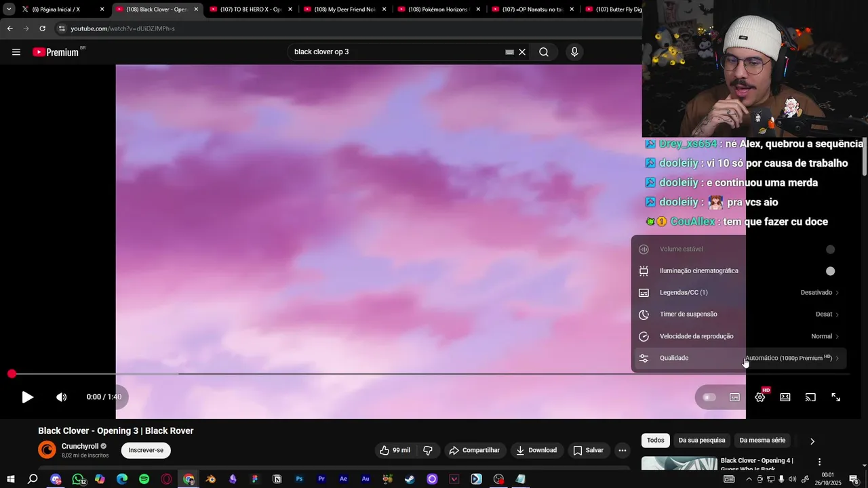Share video via Compartilhar

[475, 450]
